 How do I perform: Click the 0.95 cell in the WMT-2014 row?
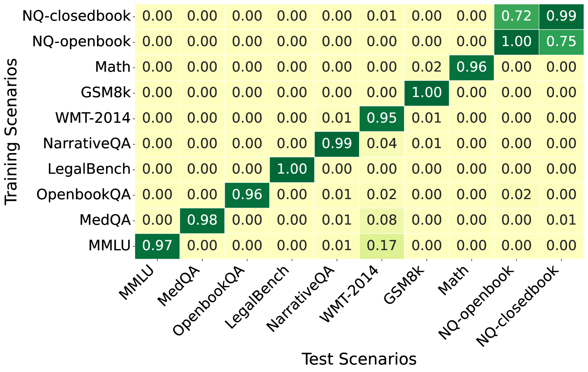pos(382,118)
